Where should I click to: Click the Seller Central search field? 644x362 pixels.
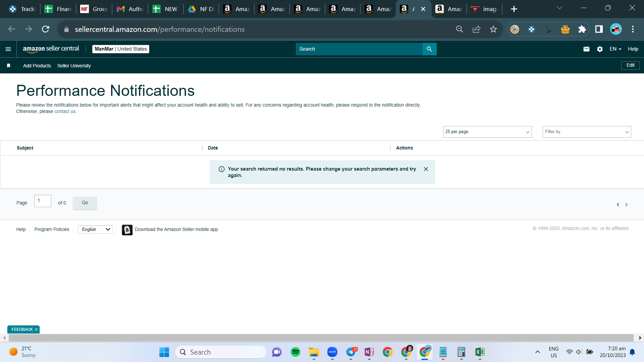point(359,49)
